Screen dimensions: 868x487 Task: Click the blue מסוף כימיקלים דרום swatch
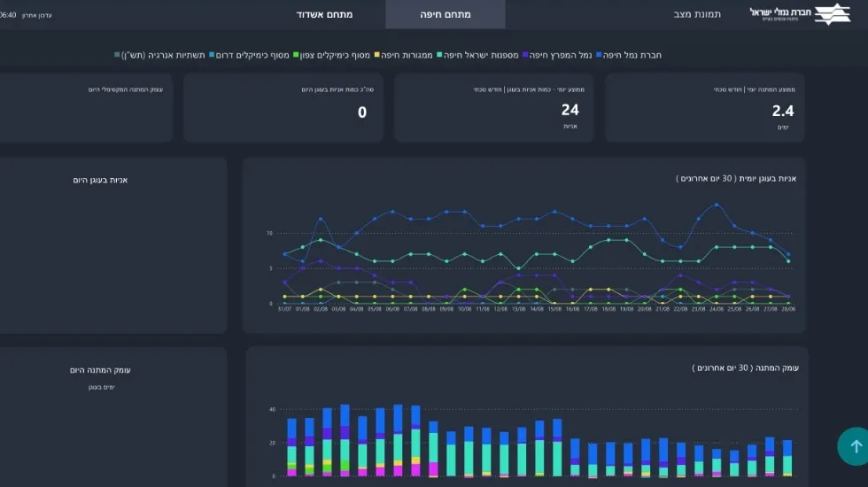(212, 55)
